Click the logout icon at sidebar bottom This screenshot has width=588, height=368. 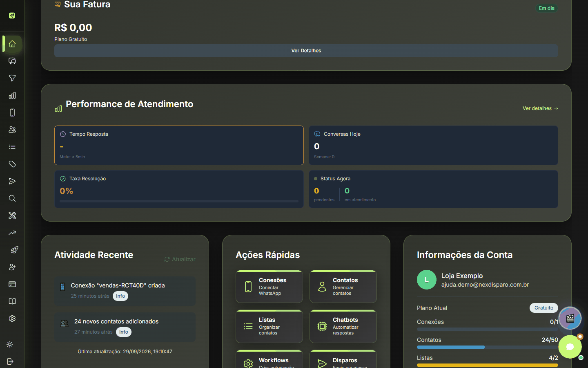[10, 361]
